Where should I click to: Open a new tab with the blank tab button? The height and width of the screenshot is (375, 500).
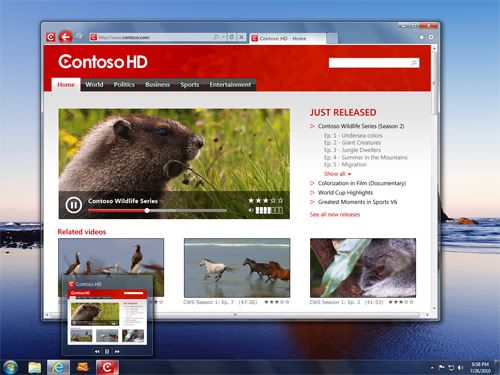[x=332, y=38]
